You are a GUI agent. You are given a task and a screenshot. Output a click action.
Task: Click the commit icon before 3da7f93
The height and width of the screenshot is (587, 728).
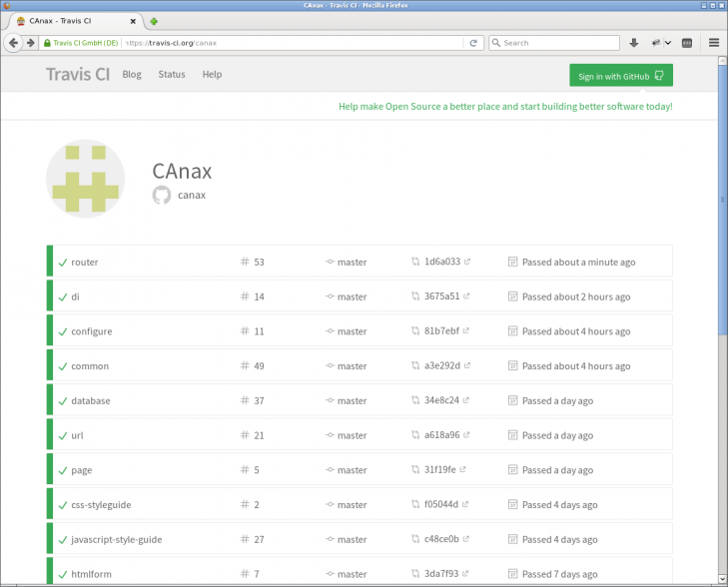click(415, 574)
